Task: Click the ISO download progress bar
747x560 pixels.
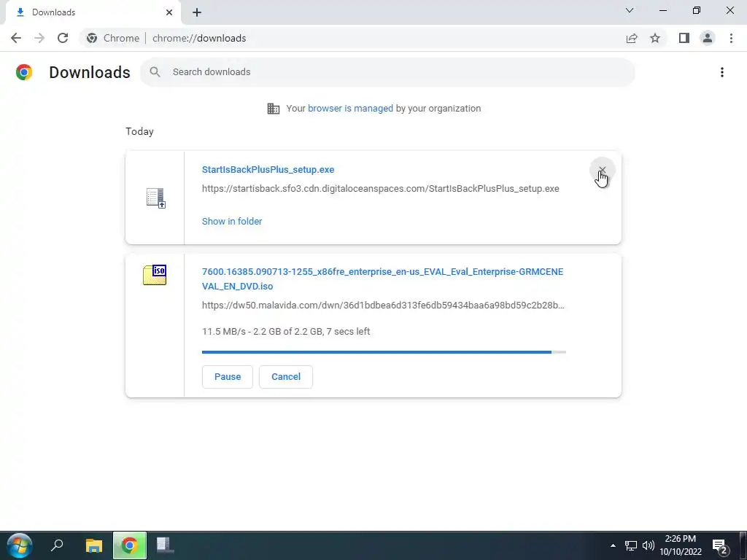Action: (x=384, y=352)
